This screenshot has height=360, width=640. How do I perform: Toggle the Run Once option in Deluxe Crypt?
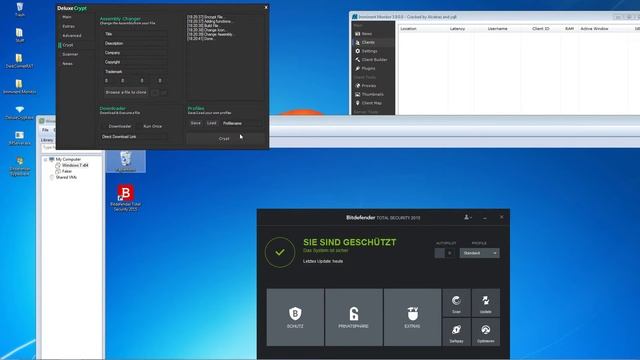click(152, 126)
